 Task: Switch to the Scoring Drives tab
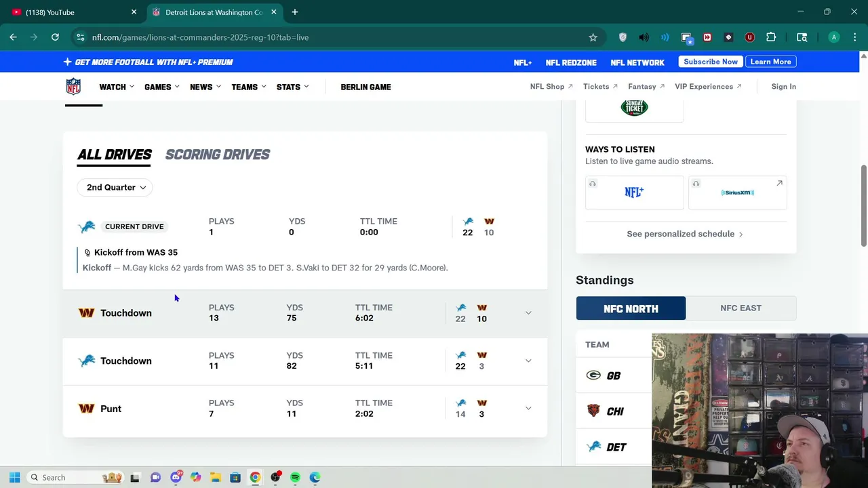point(218,155)
